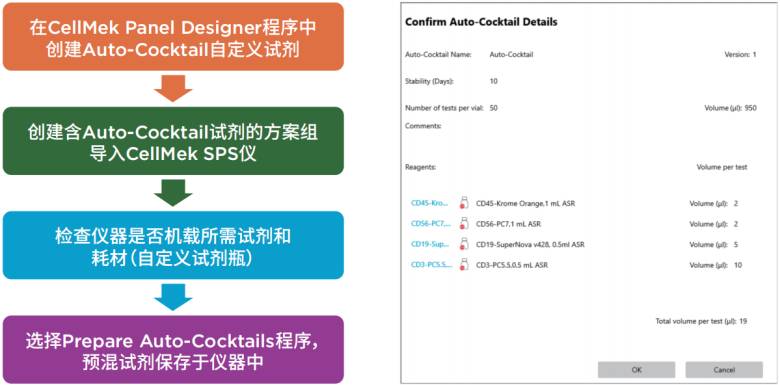Screen dimensions: 780x385
Task: Select the text 'CD56-PC7,1 mL ASR'
Action: 508,224
